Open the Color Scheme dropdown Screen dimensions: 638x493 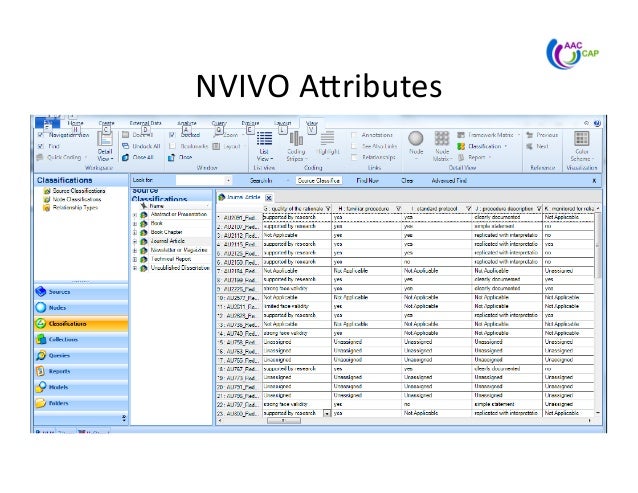[582, 146]
